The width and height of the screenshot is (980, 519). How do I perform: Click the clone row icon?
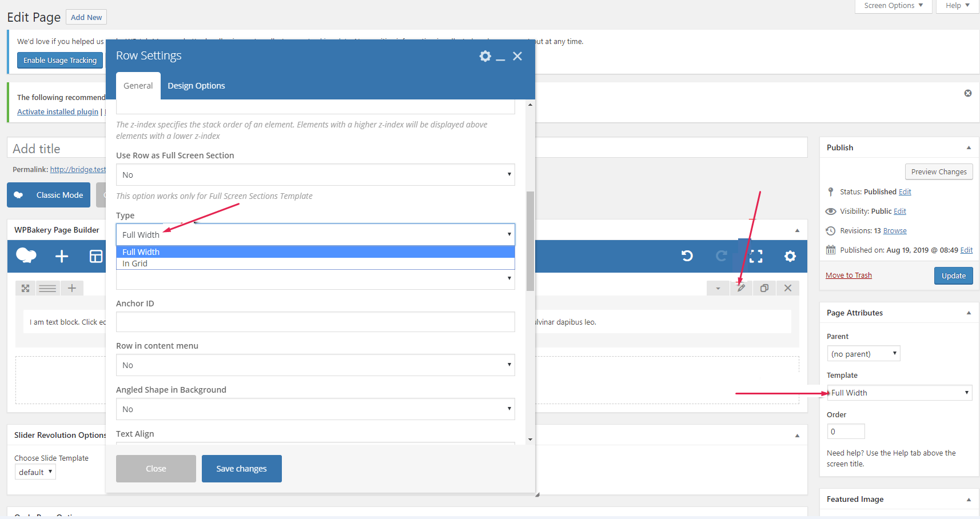(x=764, y=288)
